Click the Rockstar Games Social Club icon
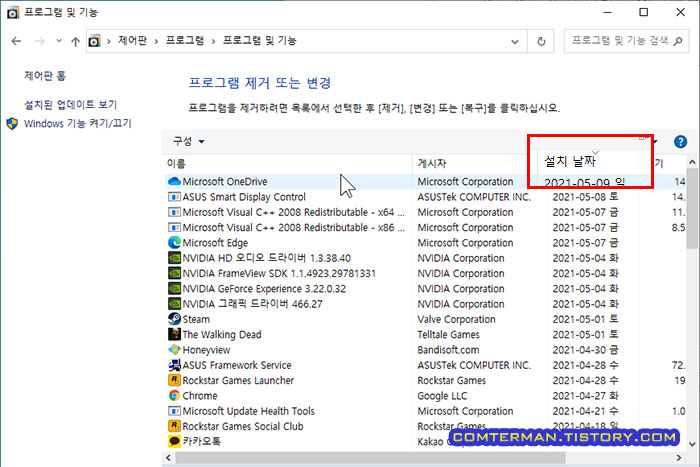 click(x=174, y=426)
